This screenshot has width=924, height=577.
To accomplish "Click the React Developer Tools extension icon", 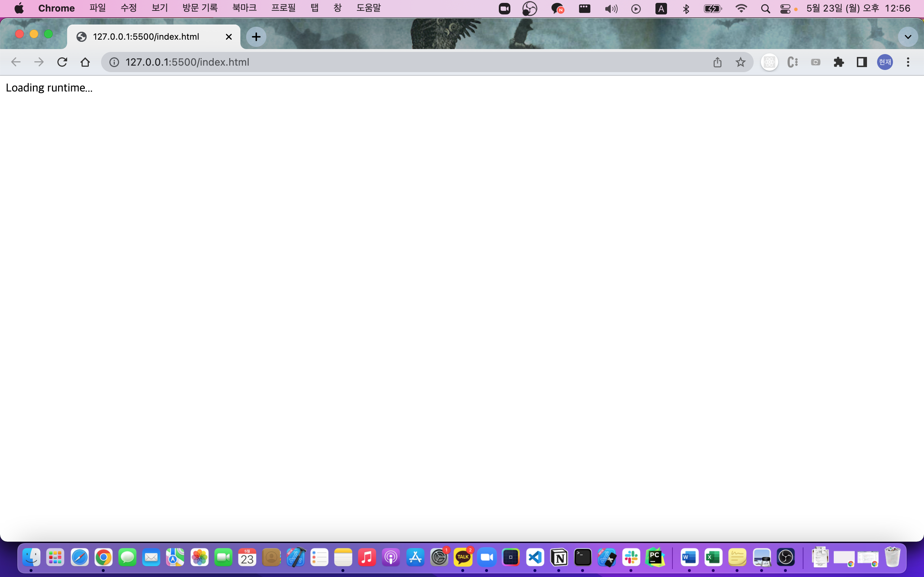I will tap(769, 62).
